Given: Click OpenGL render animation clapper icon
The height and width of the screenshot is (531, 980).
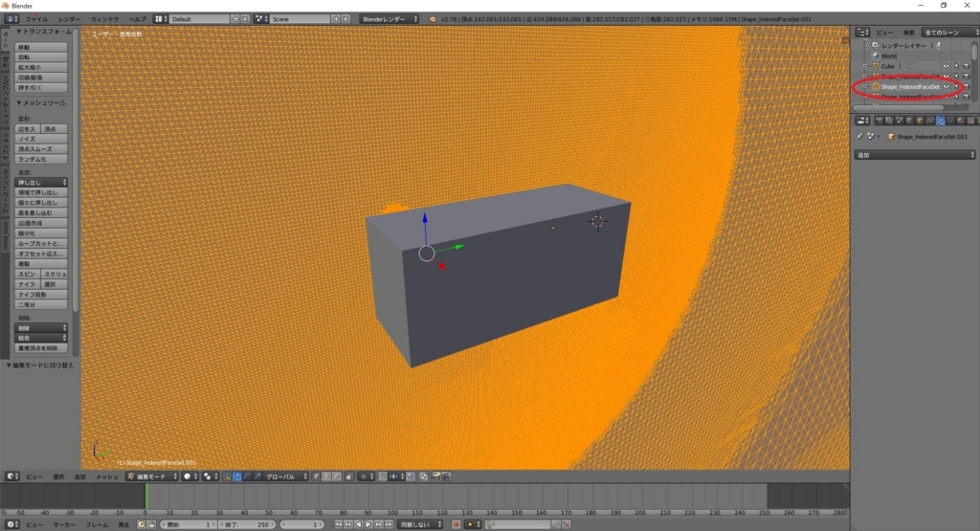Looking at the screenshot, I should click(x=446, y=476).
